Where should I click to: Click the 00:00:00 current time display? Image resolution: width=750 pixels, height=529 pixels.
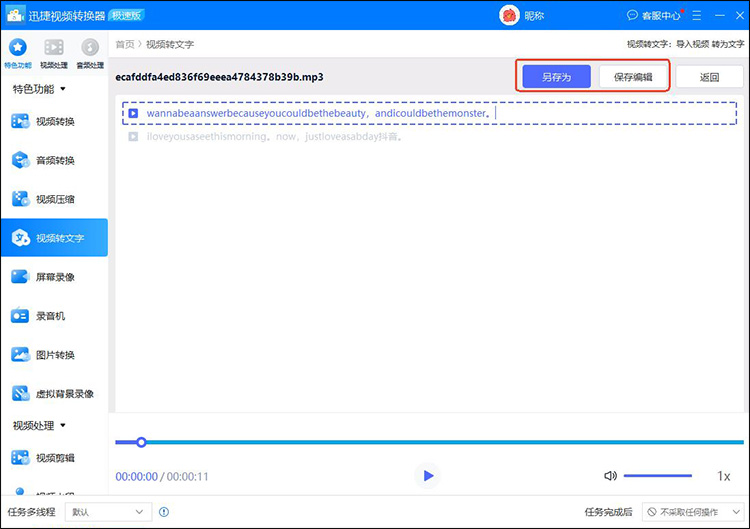point(136,476)
